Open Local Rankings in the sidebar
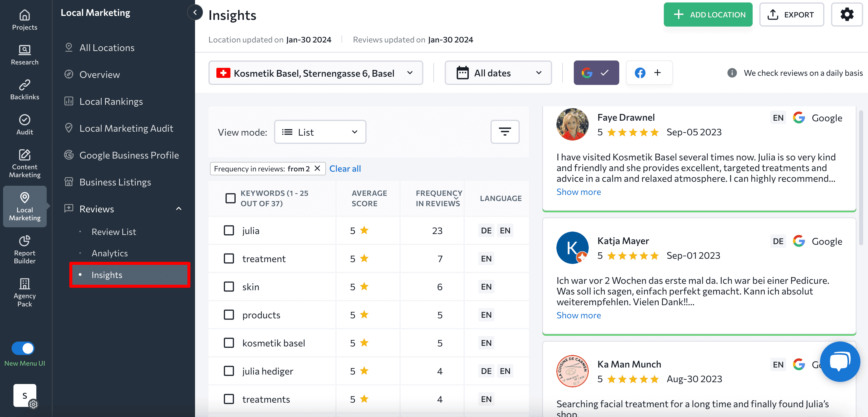The height and width of the screenshot is (417, 868). 111,101
